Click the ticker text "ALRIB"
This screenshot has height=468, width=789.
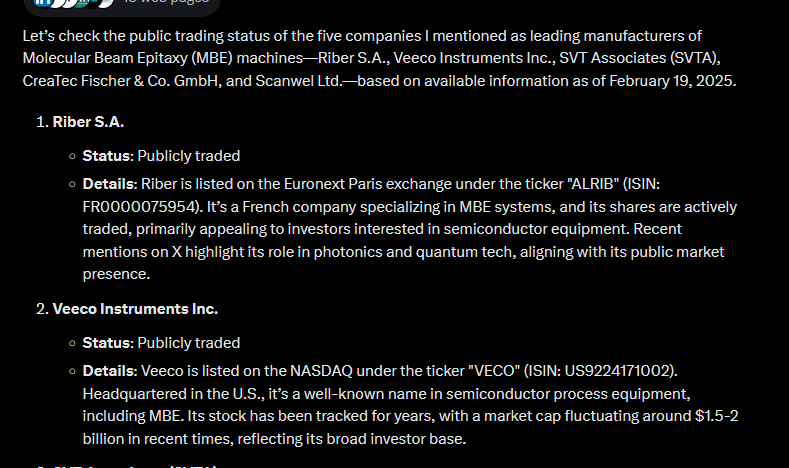(593, 184)
